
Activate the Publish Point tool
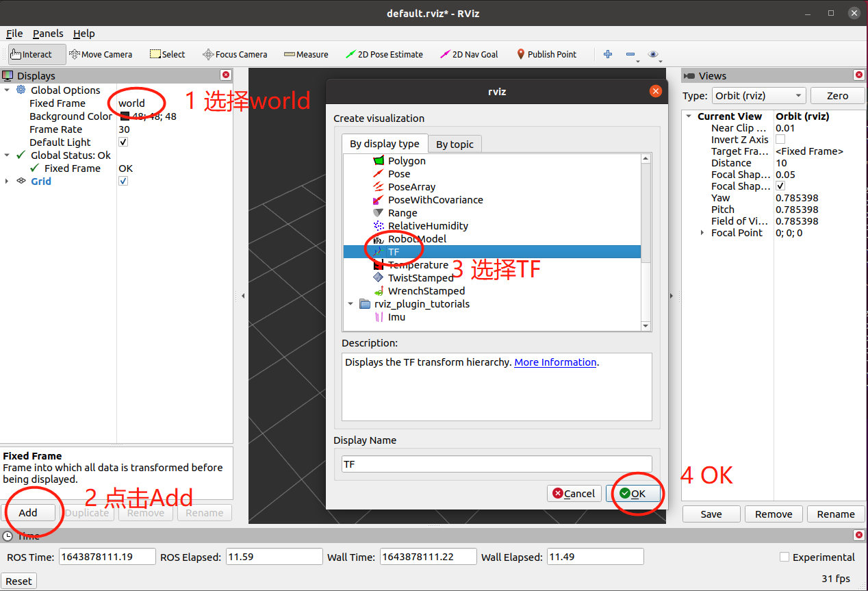pyautogui.click(x=546, y=55)
